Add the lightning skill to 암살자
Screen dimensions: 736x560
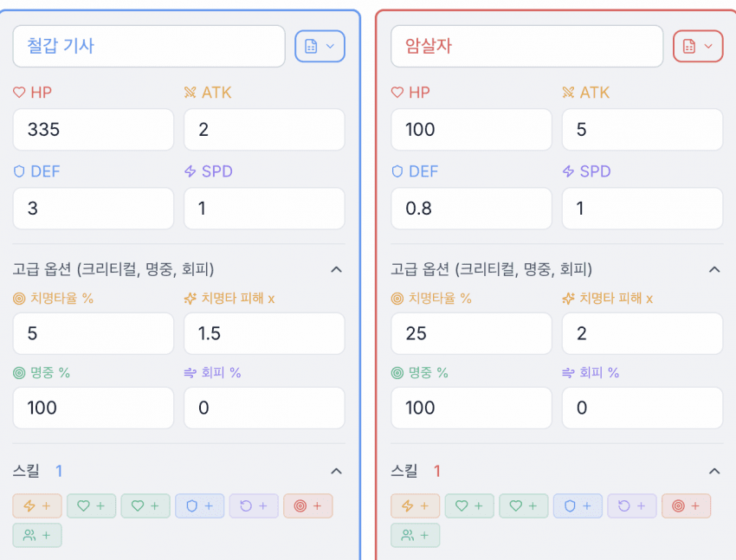click(x=415, y=506)
